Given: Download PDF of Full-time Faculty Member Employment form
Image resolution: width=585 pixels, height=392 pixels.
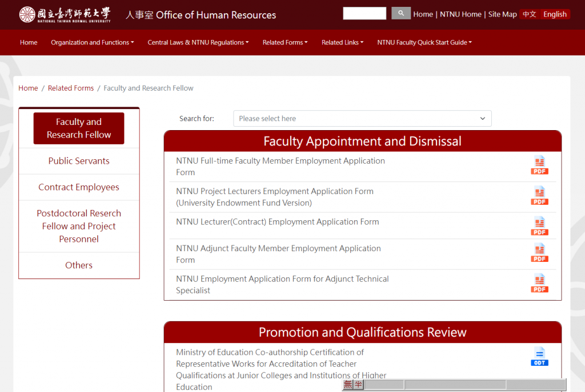Looking at the screenshot, I should click(x=539, y=165).
